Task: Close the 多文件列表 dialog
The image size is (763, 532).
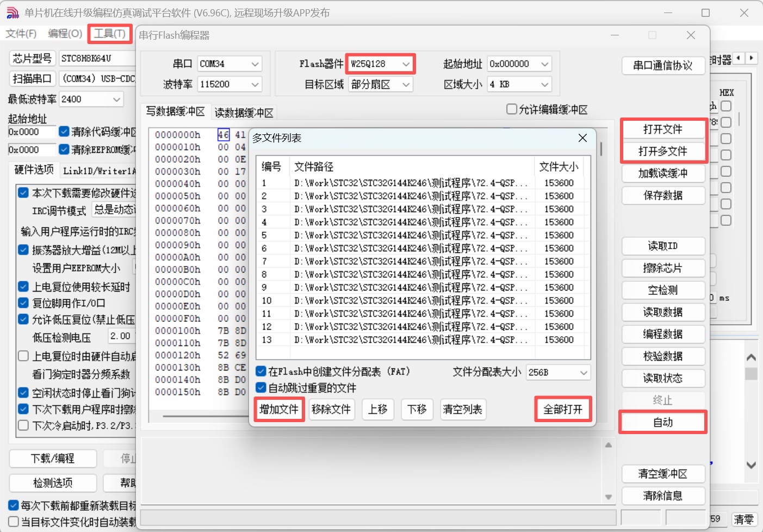Action: tap(582, 138)
